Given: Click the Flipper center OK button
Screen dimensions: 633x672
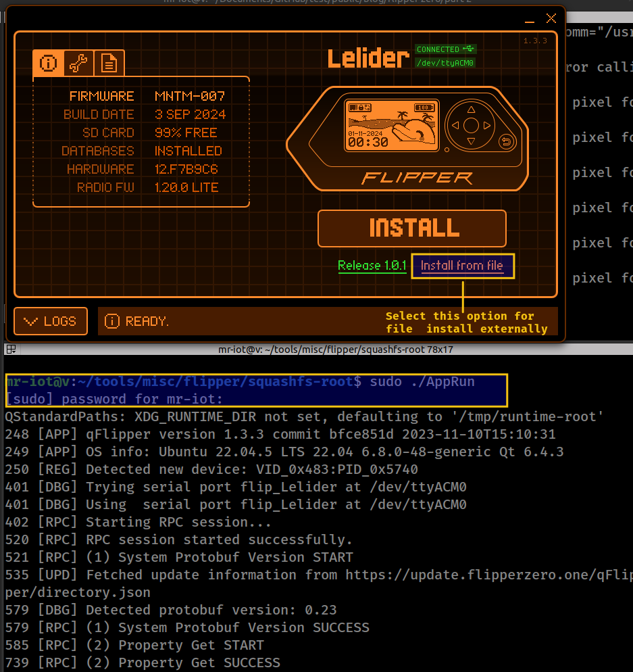Looking at the screenshot, I should click(x=471, y=126).
